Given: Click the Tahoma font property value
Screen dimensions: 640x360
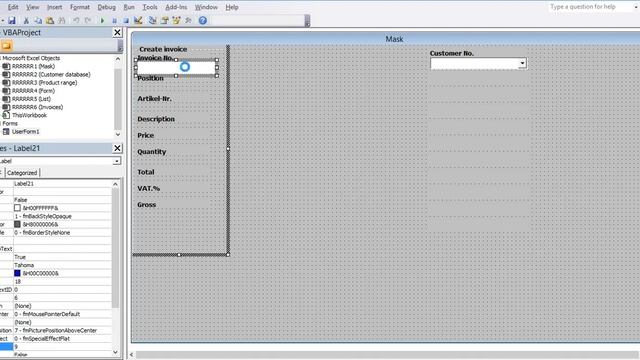Looking at the screenshot, I should point(62,265).
